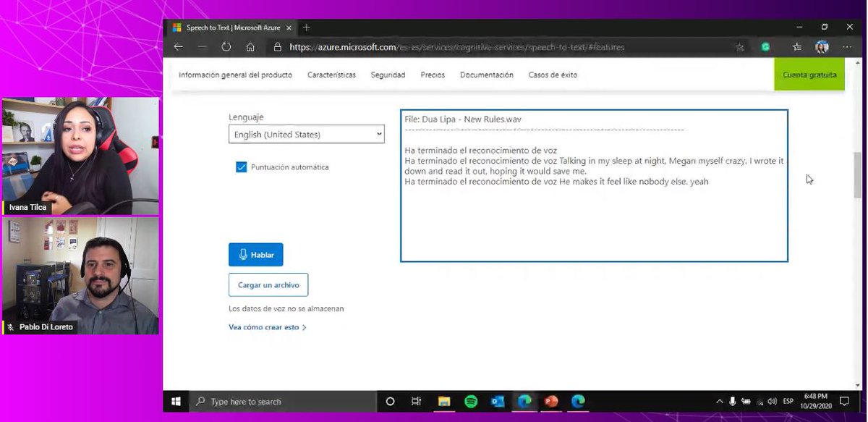Open Outlook from the taskbar

498,401
